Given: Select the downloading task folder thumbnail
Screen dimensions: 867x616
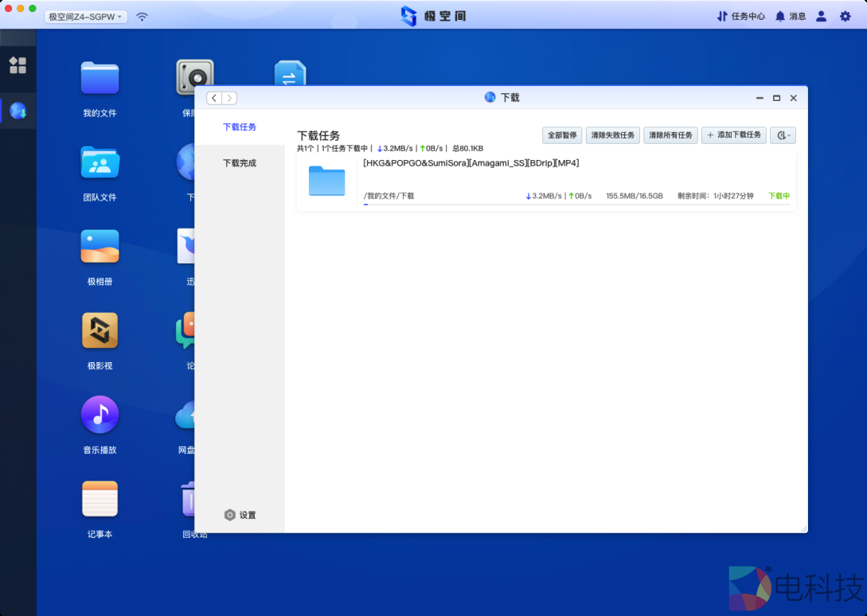Looking at the screenshot, I should [326, 180].
